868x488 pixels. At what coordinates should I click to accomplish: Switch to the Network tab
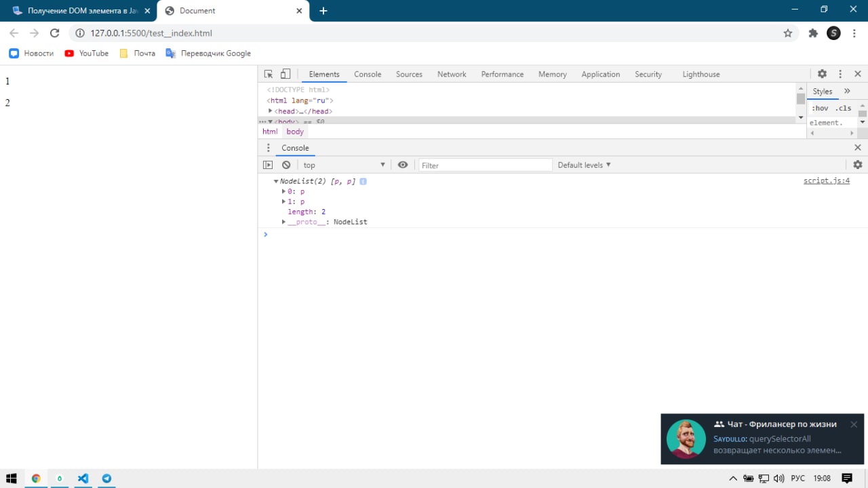(452, 74)
